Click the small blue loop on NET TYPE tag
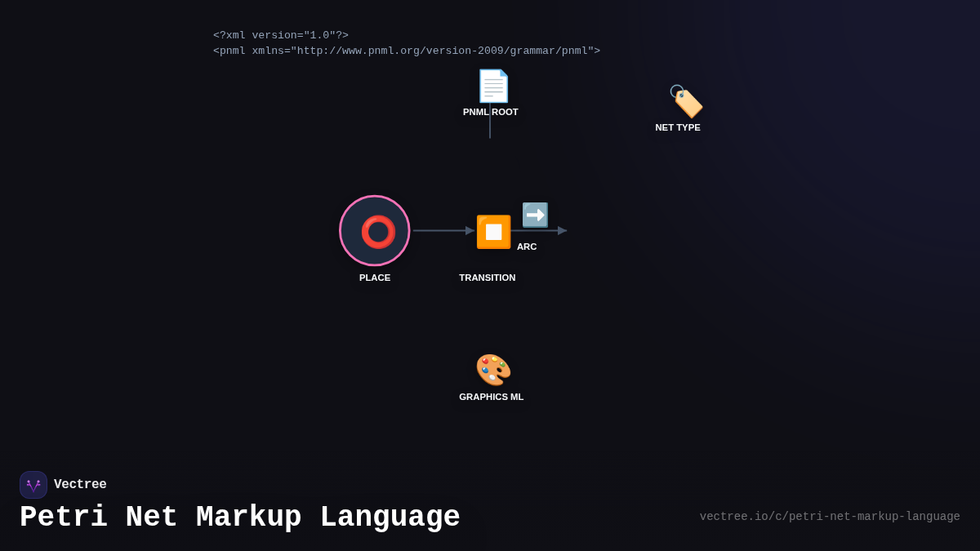Screen dimensions: 980x551 click(x=675, y=90)
